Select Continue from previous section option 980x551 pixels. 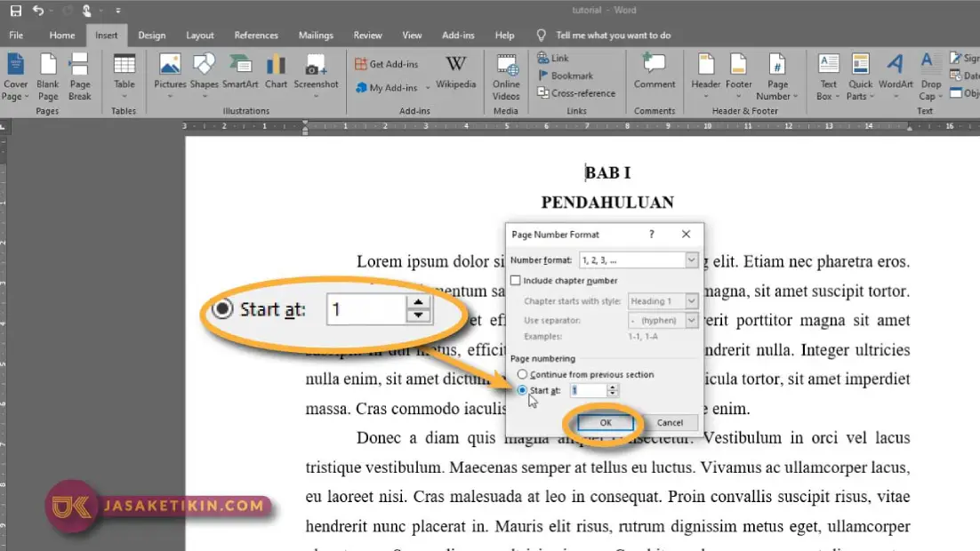[523, 375]
